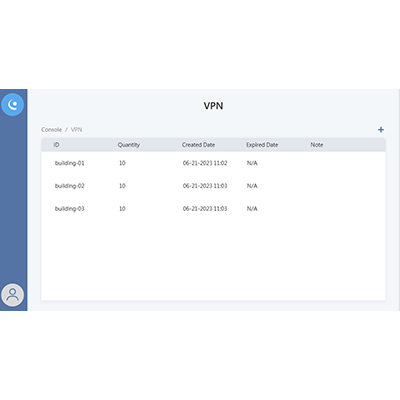Click N/A expired date of building-02

tap(252, 186)
